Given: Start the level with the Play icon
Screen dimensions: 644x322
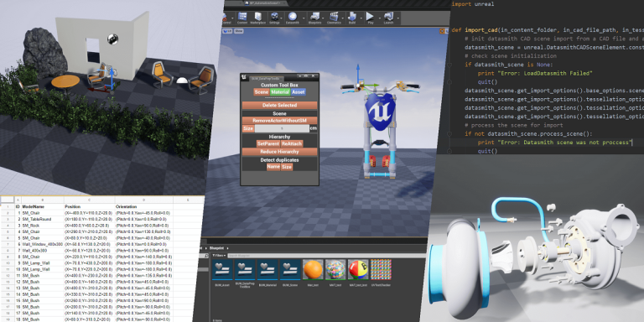Looking at the screenshot, I should (370, 17).
